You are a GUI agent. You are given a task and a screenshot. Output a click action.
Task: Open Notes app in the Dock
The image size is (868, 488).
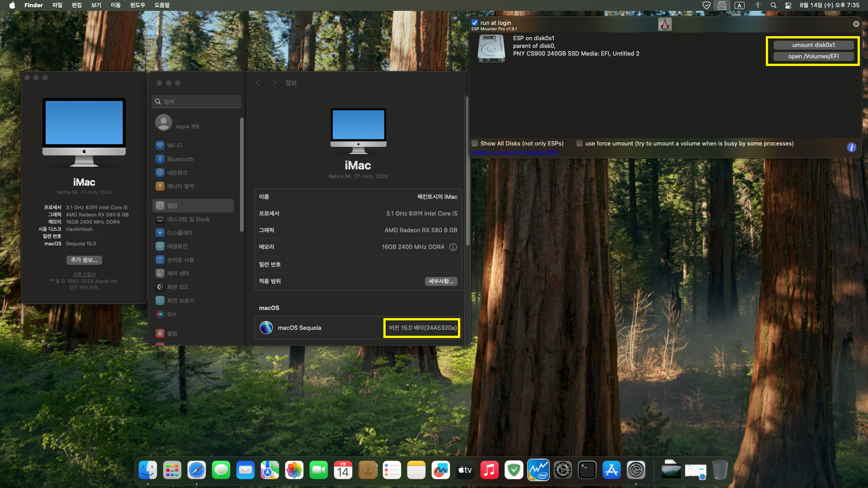coord(416,470)
